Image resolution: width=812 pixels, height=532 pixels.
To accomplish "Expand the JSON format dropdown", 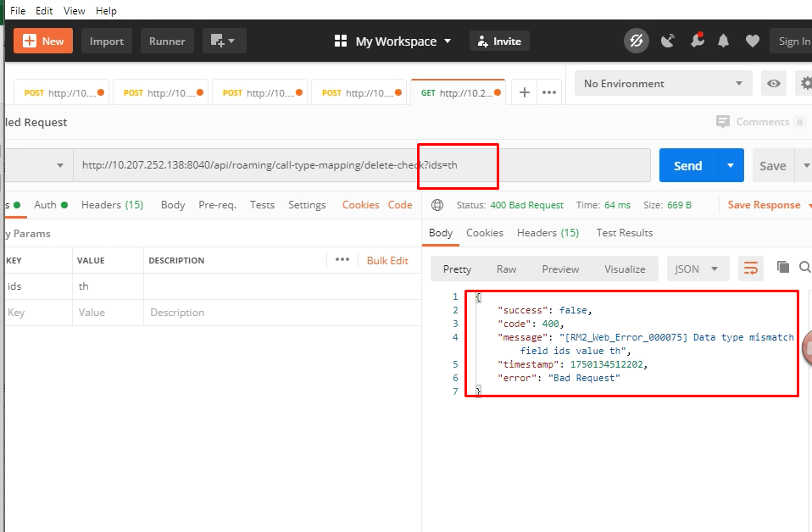I will 695,269.
